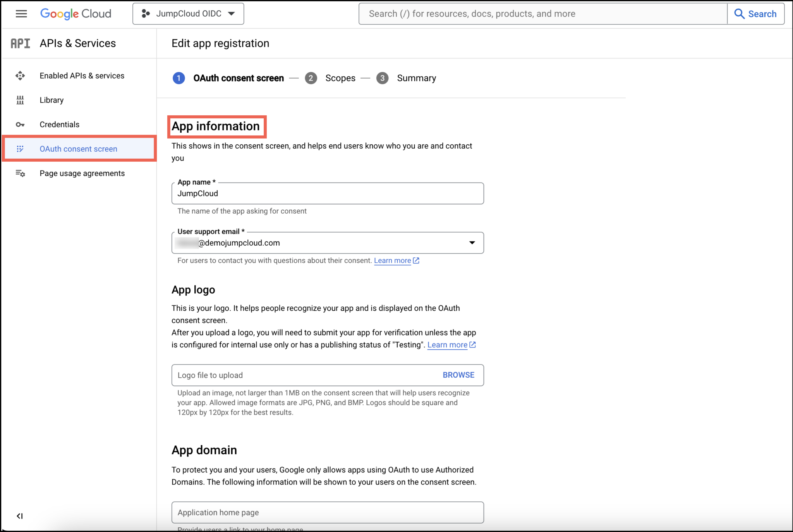The width and height of the screenshot is (793, 532).
Task: Click the search magnifier icon in search bar
Action: [740, 14]
